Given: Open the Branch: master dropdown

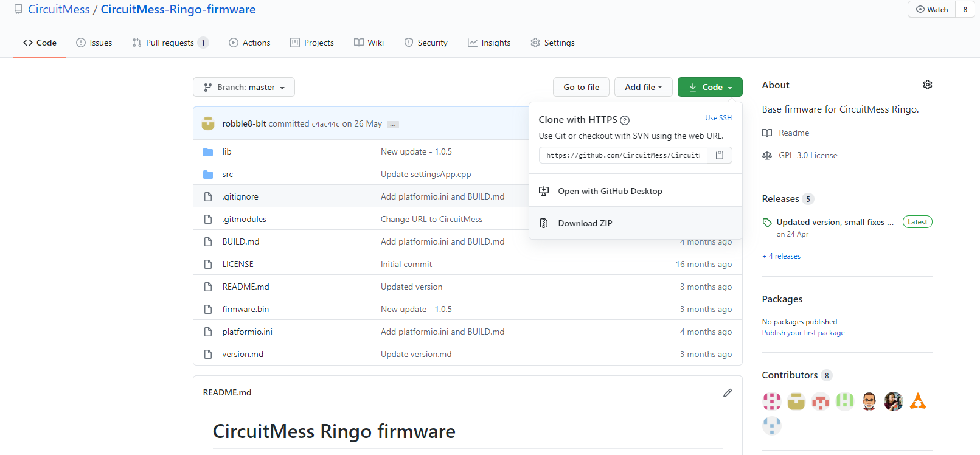Looking at the screenshot, I should tap(244, 87).
